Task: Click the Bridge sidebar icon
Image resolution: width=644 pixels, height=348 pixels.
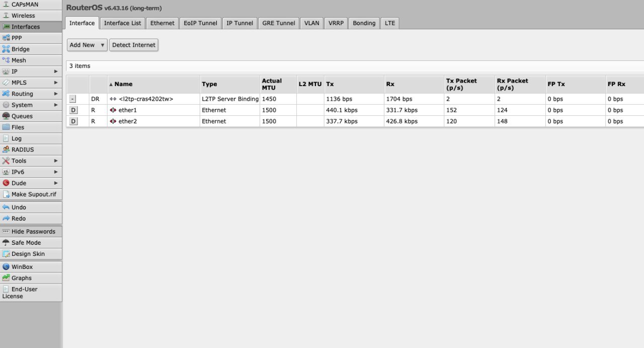Action: pos(6,49)
